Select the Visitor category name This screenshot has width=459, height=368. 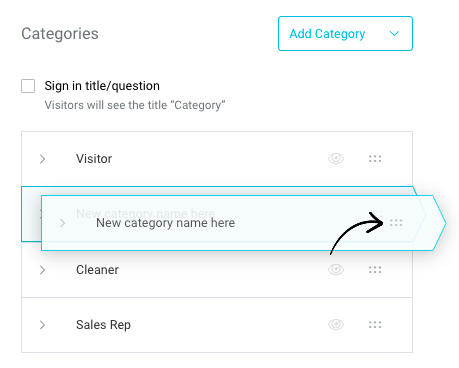(94, 159)
